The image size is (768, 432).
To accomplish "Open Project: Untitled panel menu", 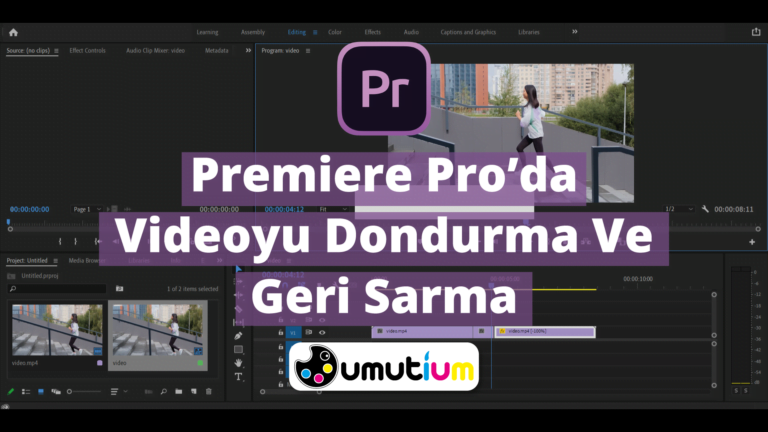I will (55, 261).
